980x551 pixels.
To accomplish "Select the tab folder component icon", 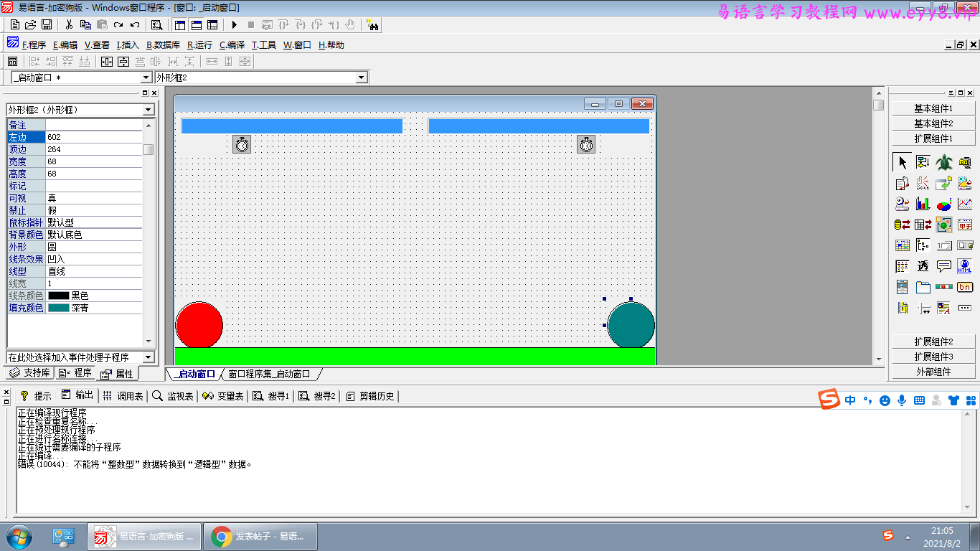I will click(x=923, y=288).
